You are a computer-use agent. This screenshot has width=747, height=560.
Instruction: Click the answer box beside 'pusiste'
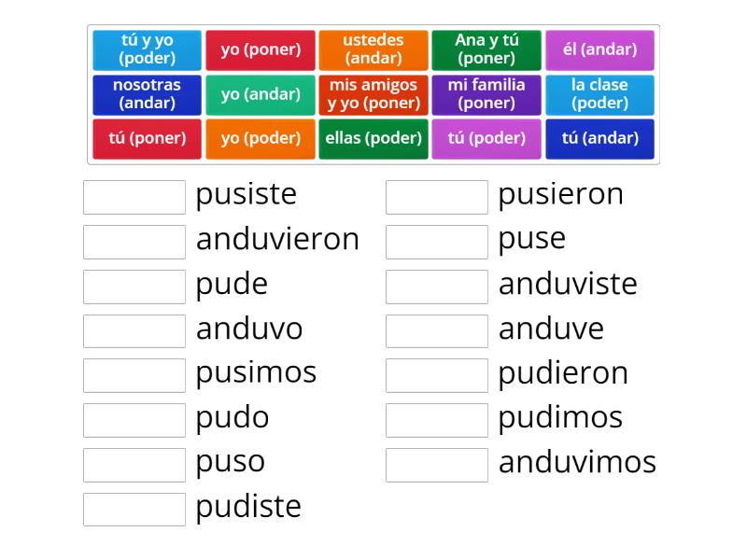coord(134,196)
